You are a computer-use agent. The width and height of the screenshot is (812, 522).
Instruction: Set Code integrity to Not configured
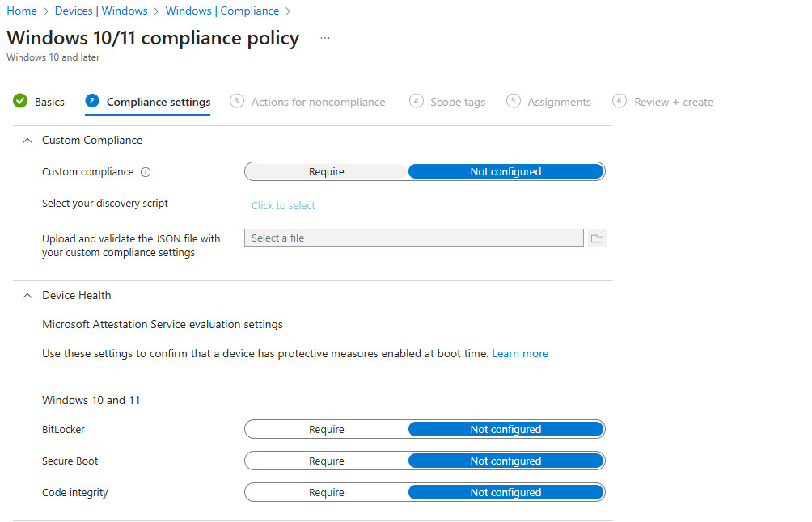[x=505, y=493]
